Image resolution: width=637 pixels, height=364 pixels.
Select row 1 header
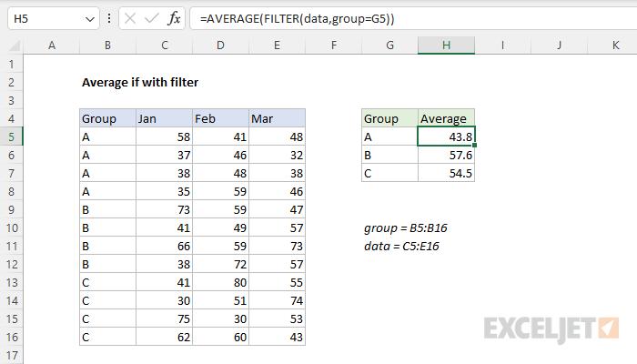(x=11, y=65)
